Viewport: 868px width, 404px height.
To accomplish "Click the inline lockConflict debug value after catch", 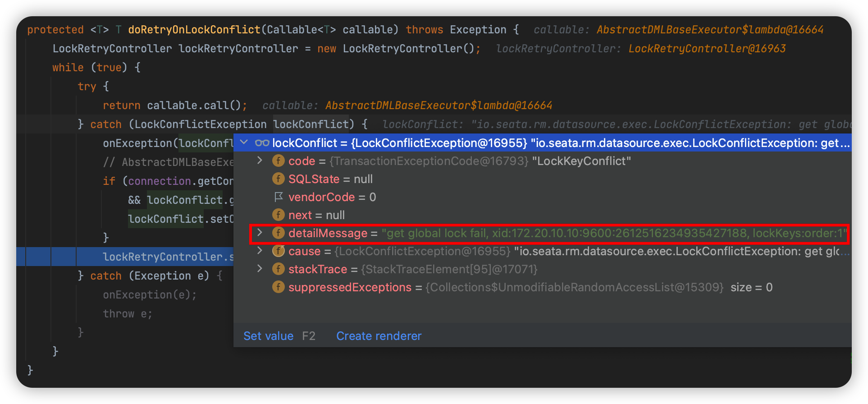I will pyautogui.click(x=617, y=124).
